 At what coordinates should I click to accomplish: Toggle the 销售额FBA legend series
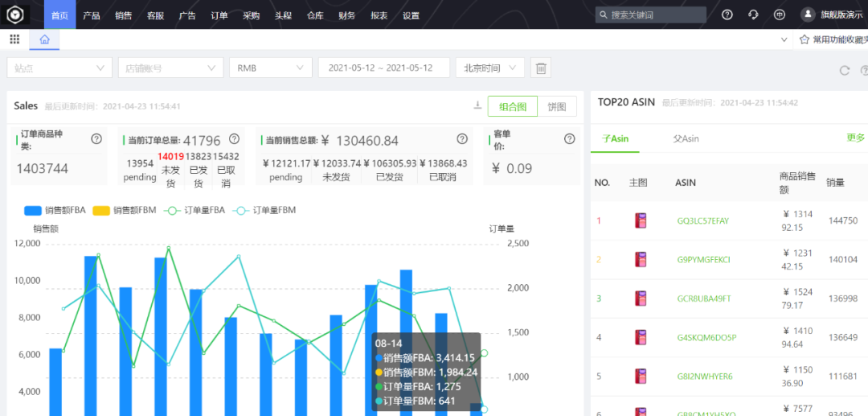pos(54,210)
